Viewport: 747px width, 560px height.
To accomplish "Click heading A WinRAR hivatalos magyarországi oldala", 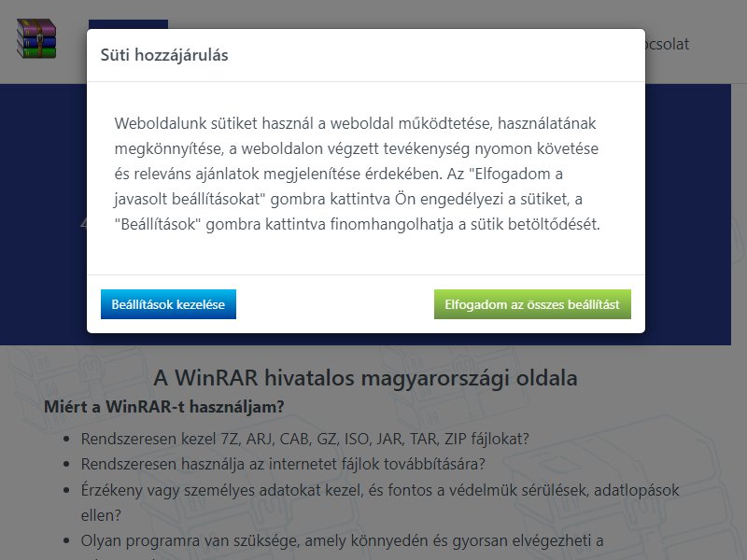I will [365, 378].
